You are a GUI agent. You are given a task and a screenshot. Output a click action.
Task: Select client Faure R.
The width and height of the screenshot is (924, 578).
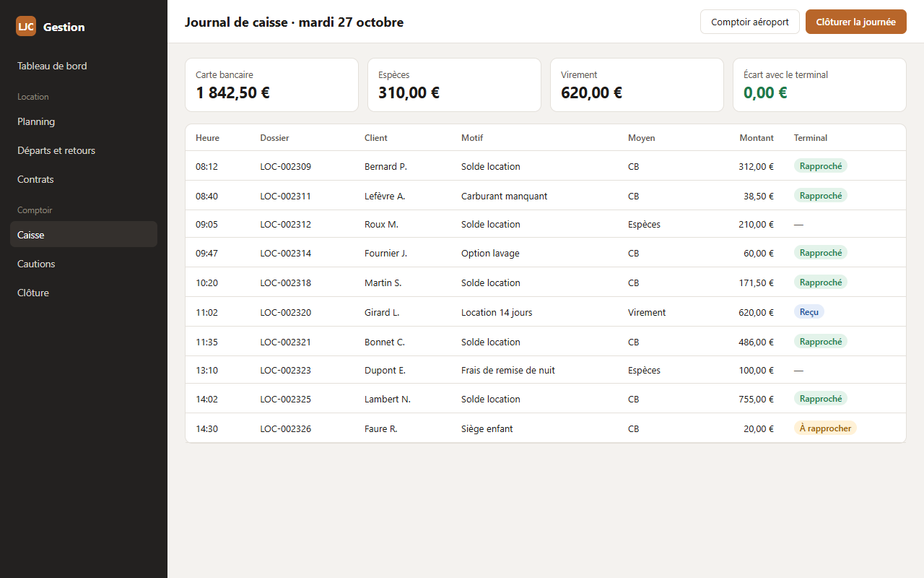click(381, 428)
